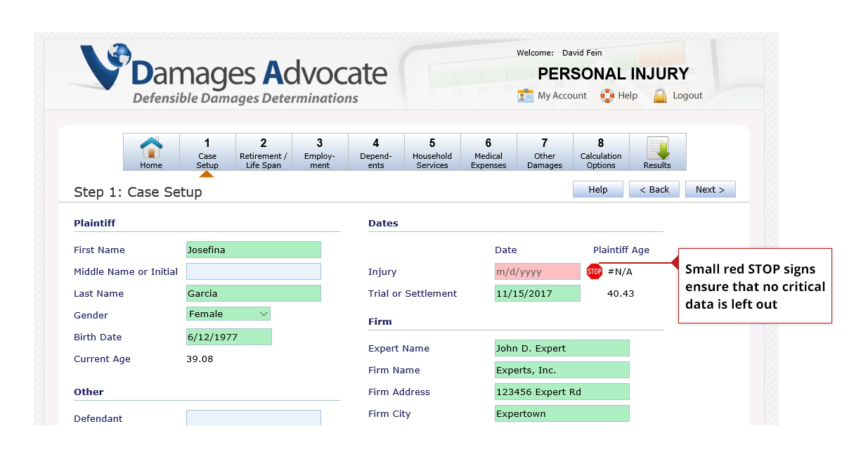Viewport: 868px width, 457px height.
Task: Go to step 1 Case Setup
Action: coord(207,152)
